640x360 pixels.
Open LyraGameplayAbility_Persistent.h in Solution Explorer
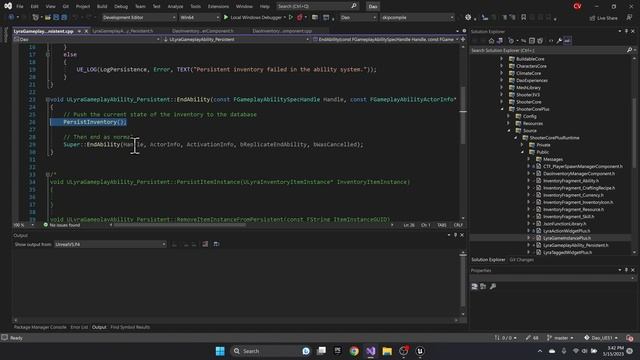click(x=576, y=245)
